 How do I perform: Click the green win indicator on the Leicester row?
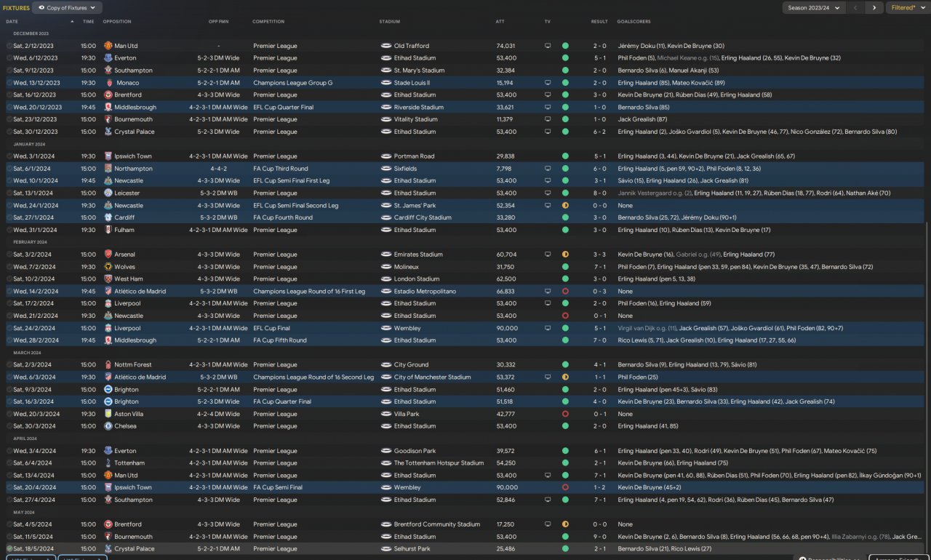pyautogui.click(x=565, y=193)
